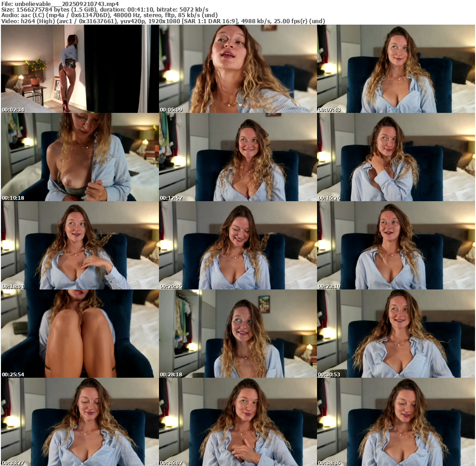Click the 00:02:34 timestamp label
The width and height of the screenshot is (476, 466).
point(13,110)
